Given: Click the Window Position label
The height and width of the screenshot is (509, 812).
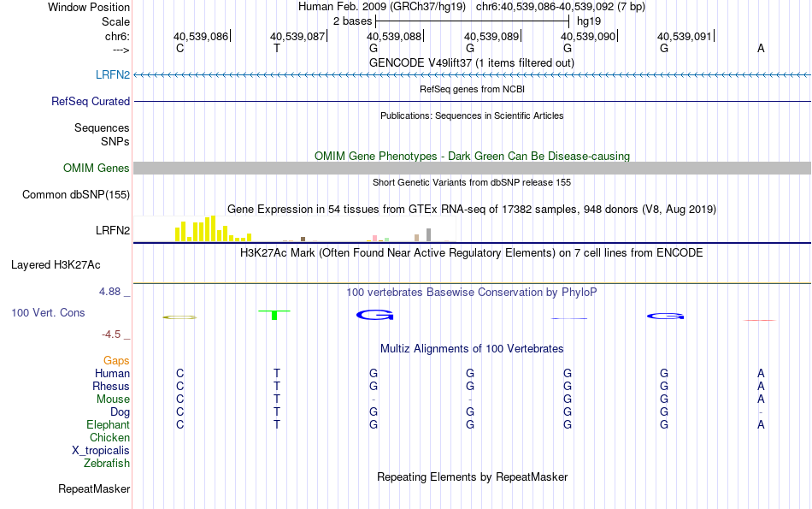Looking at the screenshot, I should (x=89, y=7).
